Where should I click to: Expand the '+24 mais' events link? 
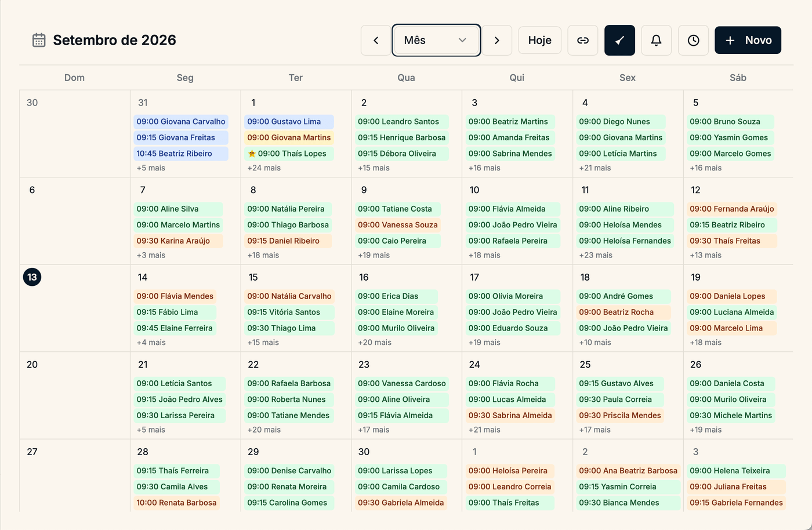(264, 168)
